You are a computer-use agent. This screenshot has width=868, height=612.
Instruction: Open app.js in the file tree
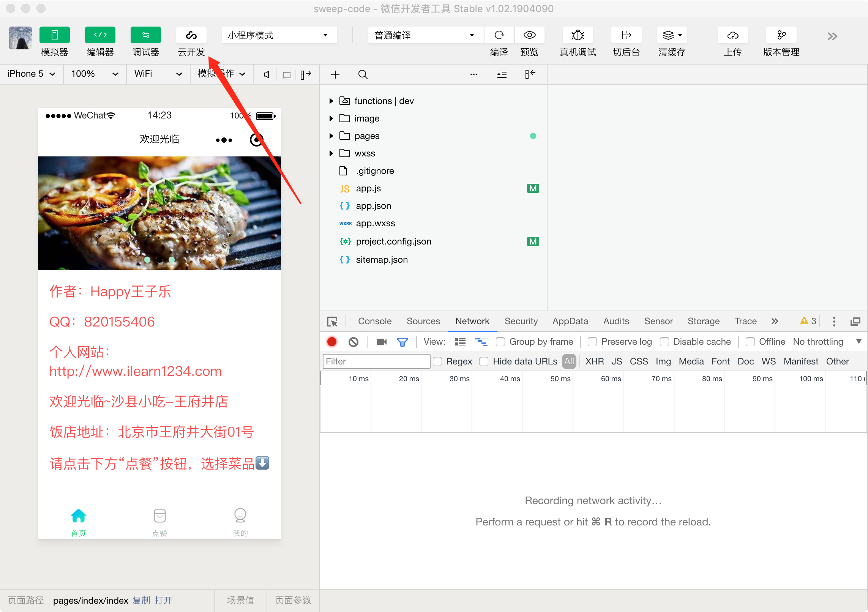(368, 188)
